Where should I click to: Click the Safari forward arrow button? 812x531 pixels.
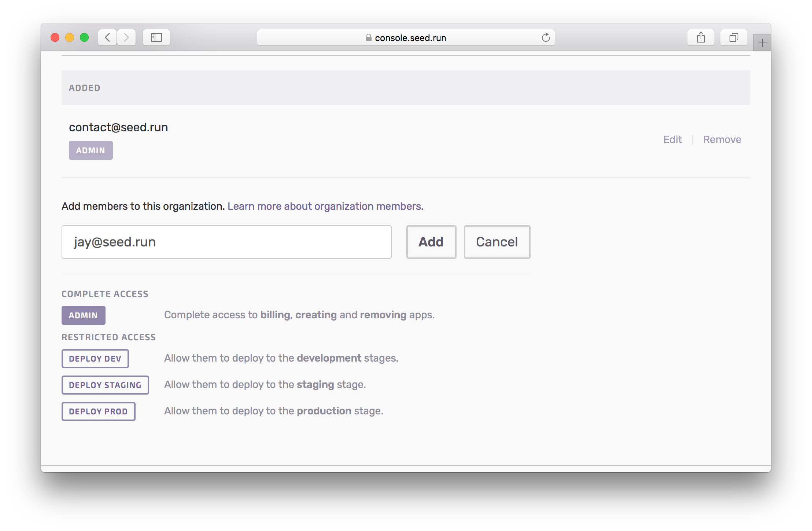pos(126,37)
